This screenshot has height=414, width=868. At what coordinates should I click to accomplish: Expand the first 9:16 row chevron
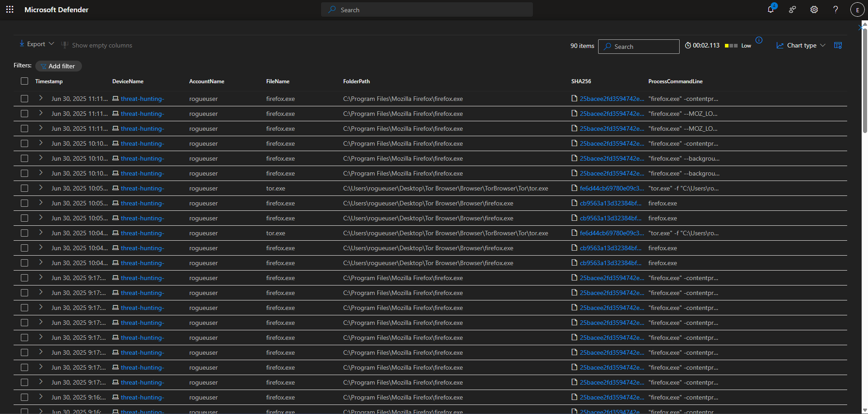point(41,397)
